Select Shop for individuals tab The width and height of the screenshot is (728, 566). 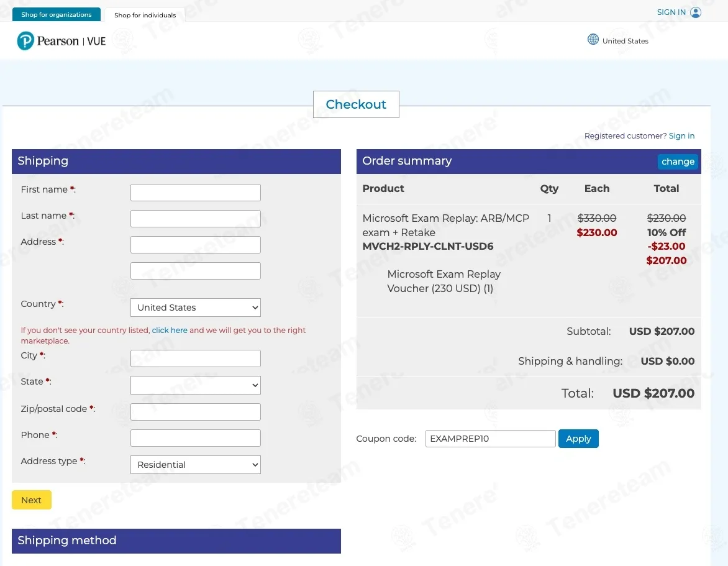[145, 15]
